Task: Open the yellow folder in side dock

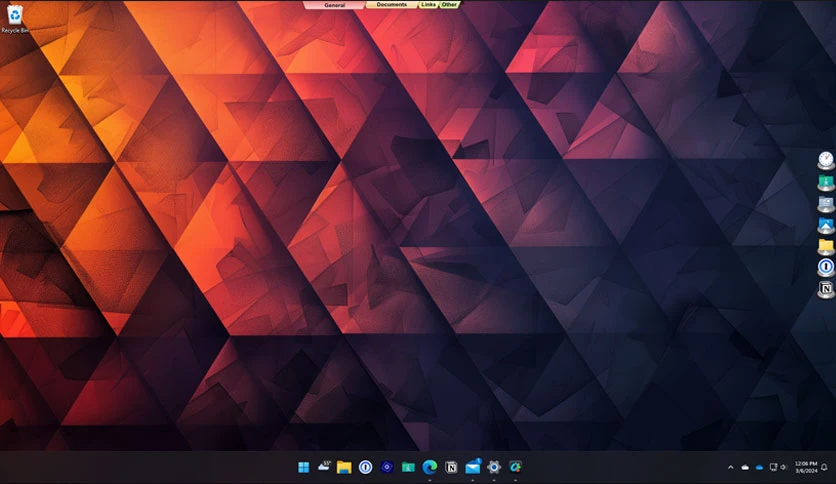Action: tap(825, 246)
